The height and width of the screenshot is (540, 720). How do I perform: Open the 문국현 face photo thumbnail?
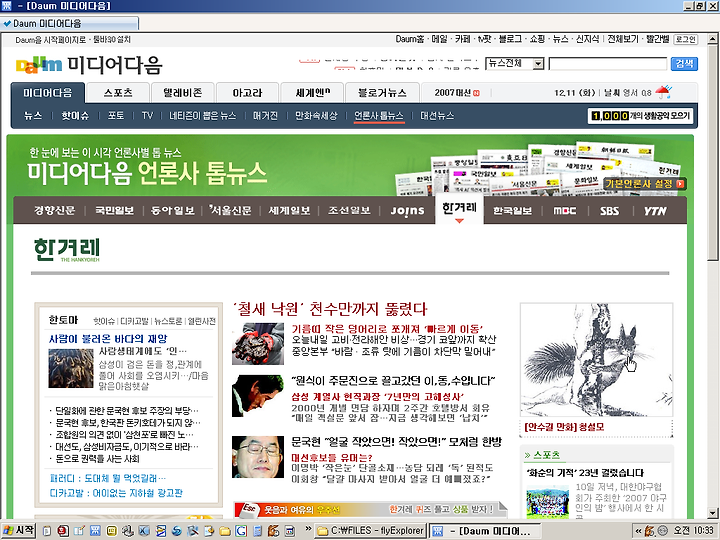click(258, 457)
